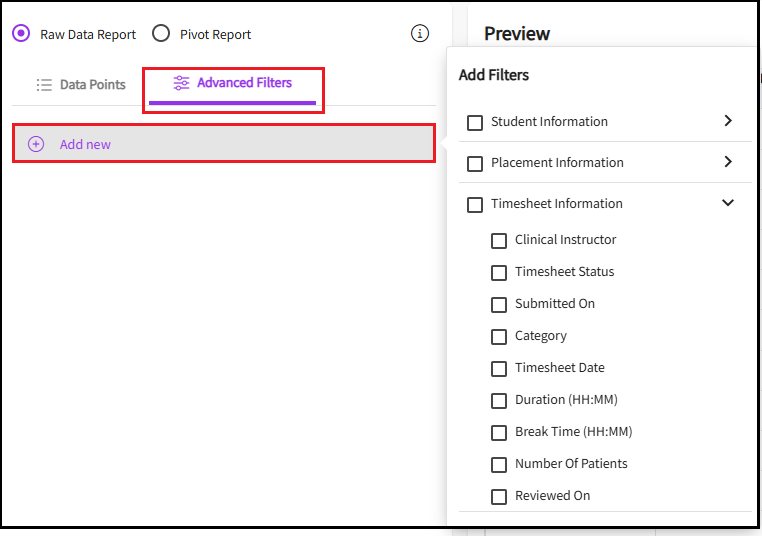
Task: Enable the Number Of Patients filter
Action: tap(499, 464)
